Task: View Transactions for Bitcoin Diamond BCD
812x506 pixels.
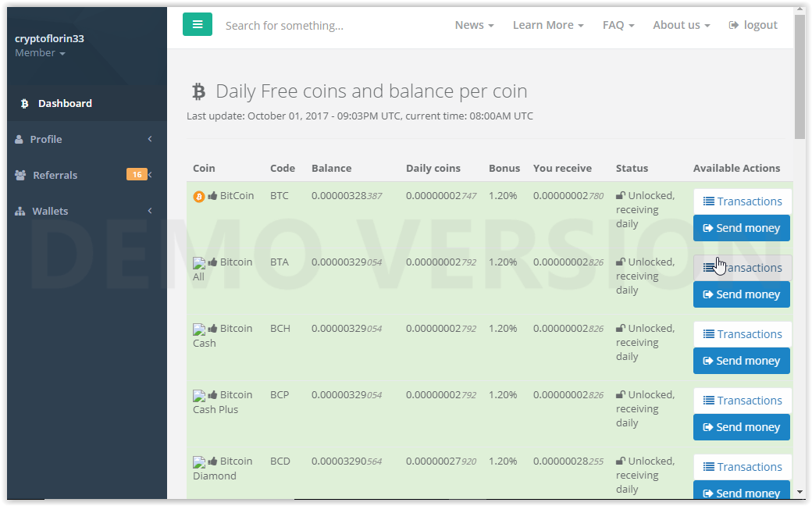Action: (742, 467)
